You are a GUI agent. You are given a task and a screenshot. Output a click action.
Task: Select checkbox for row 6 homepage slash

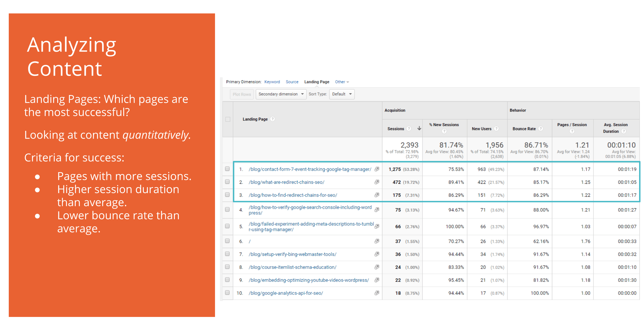(227, 241)
